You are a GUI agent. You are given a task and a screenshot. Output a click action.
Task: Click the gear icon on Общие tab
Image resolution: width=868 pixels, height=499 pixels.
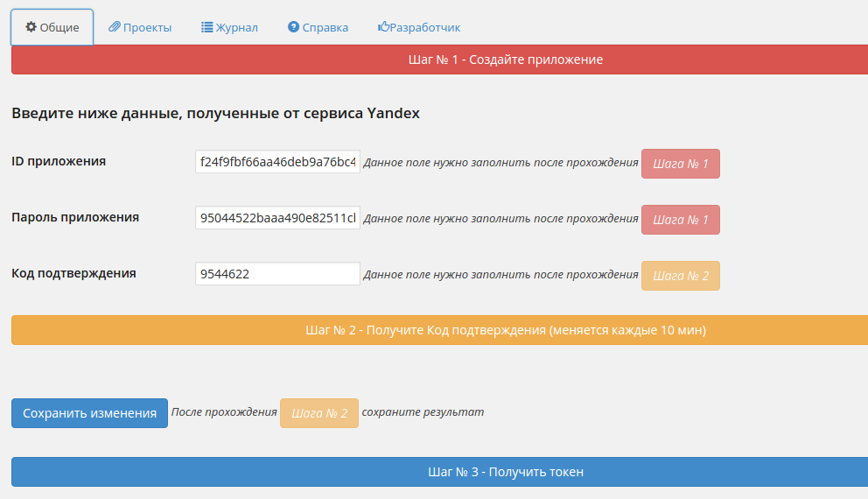click(31, 27)
